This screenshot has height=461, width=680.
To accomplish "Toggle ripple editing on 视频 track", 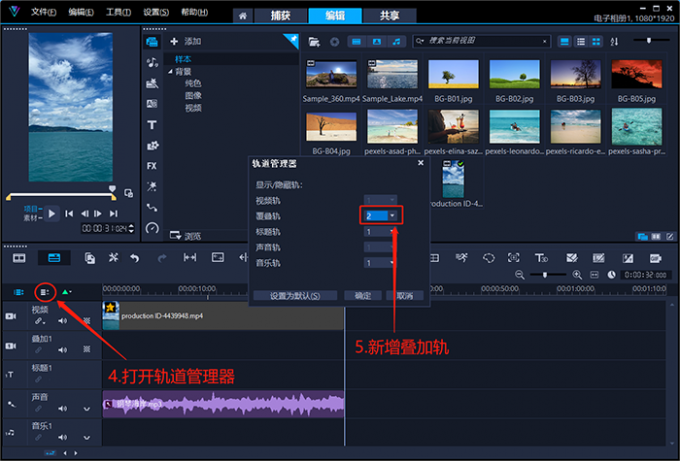I will (39, 321).
